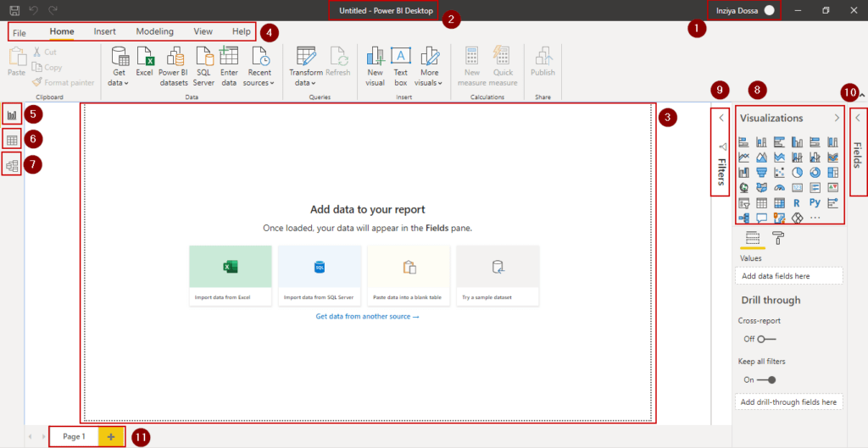This screenshot has height=448, width=868.
Task: Open more visualizations via the ellipsis
Action: (x=815, y=218)
